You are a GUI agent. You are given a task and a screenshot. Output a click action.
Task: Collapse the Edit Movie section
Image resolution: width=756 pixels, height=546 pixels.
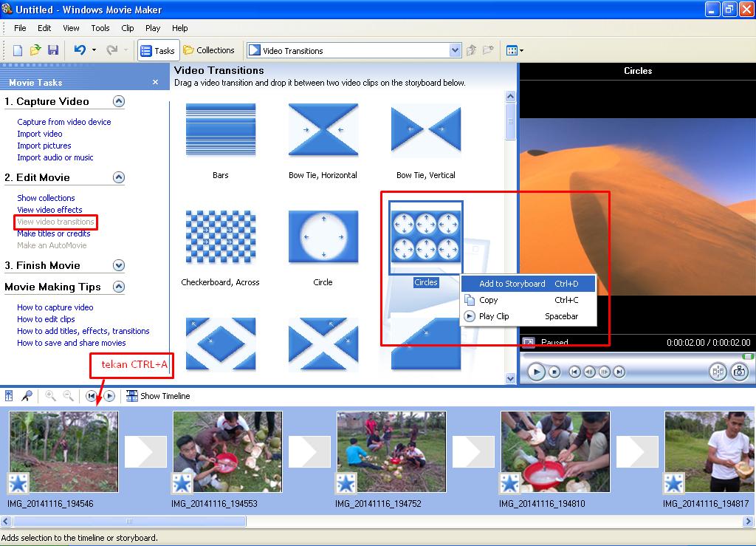pyautogui.click(x=119, y=177)
